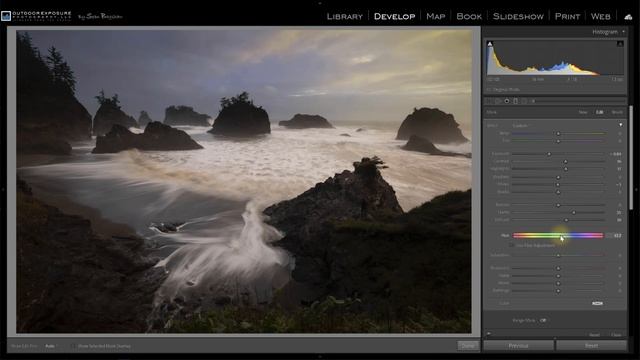The width and height of the screenshot is (640, 360).
Task: Click the seascape photo in the preview
Action: pyautogui.click(x=244, y=182)
